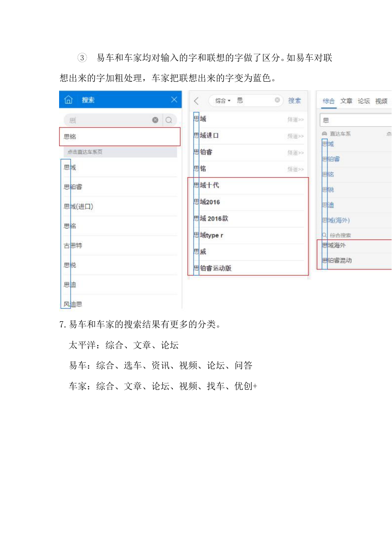
Task: Click the line starting with 太平洋：综合
Action: [x=124, y=346]
